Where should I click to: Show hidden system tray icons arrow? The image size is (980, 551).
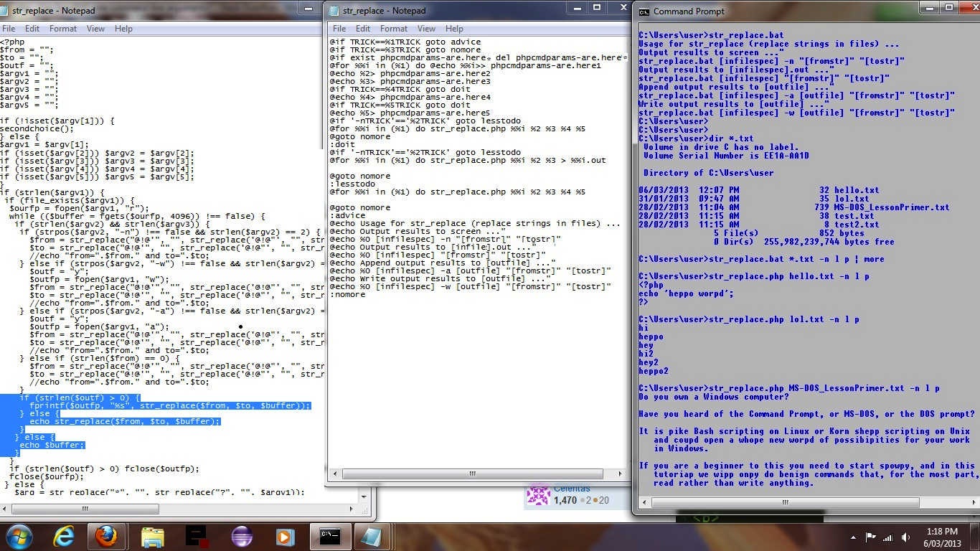click(854, 537)
